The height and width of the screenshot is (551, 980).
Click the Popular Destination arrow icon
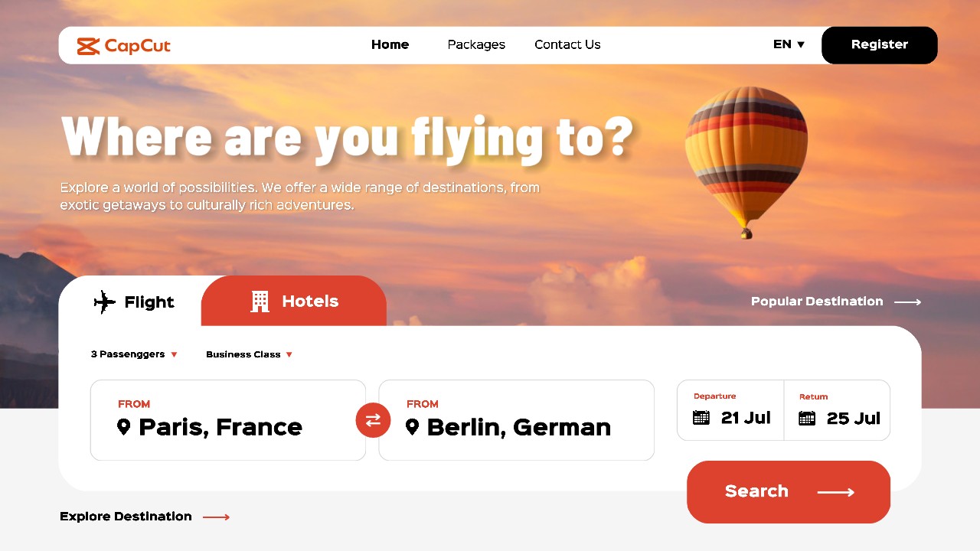click(907, 302)
